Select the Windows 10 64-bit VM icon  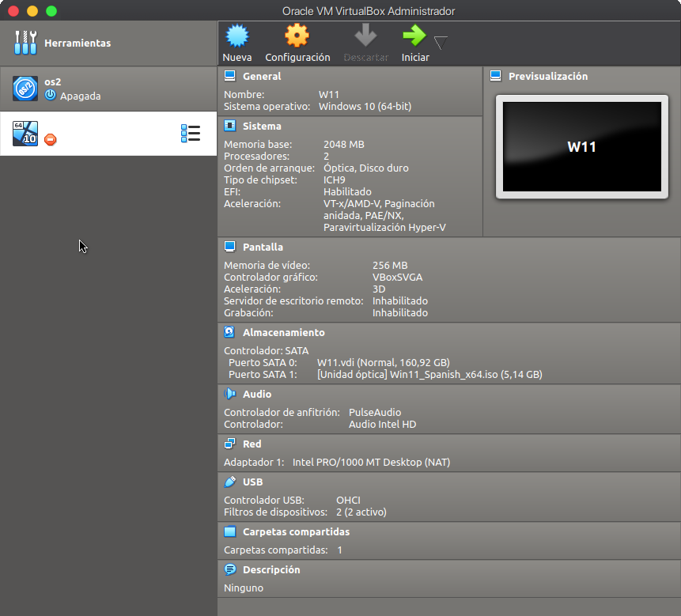click(x=25, y=134)
